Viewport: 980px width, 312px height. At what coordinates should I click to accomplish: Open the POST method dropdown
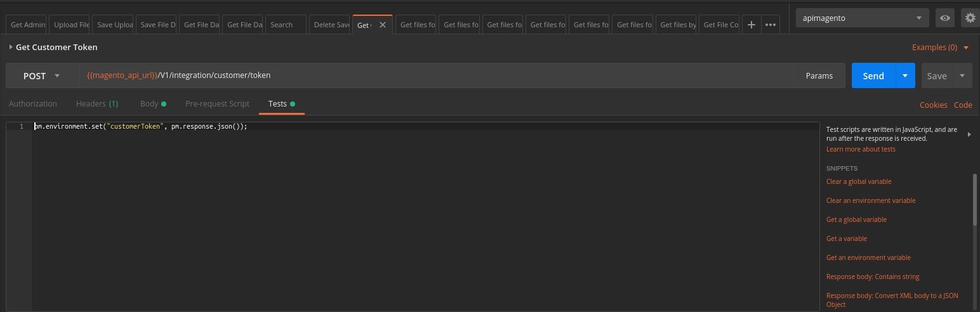tap(42, 75)
